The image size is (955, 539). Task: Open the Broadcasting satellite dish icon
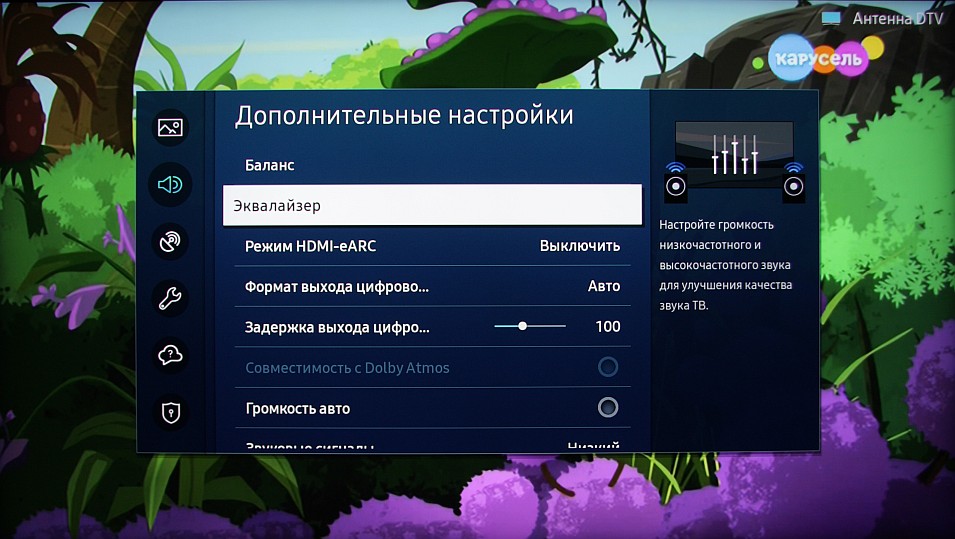coord(170,242)
